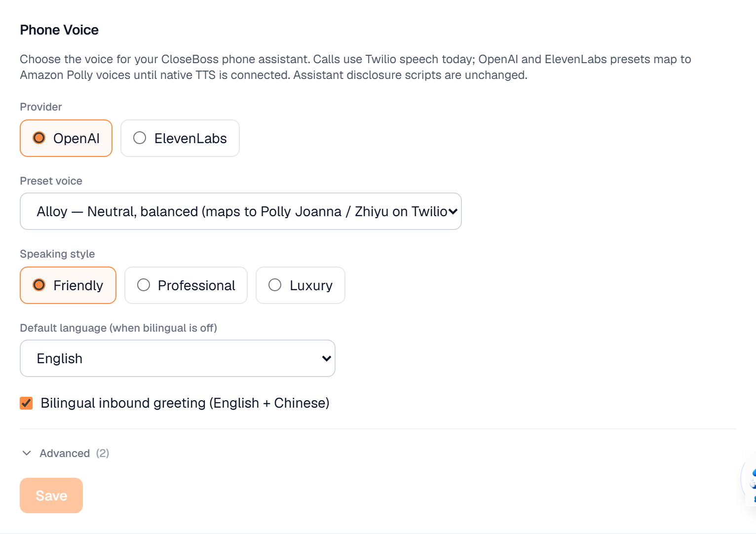Toggle the Bilingual inbound greeting checkbox
This screenshot has width=756, height=534.
pos(26,403)
